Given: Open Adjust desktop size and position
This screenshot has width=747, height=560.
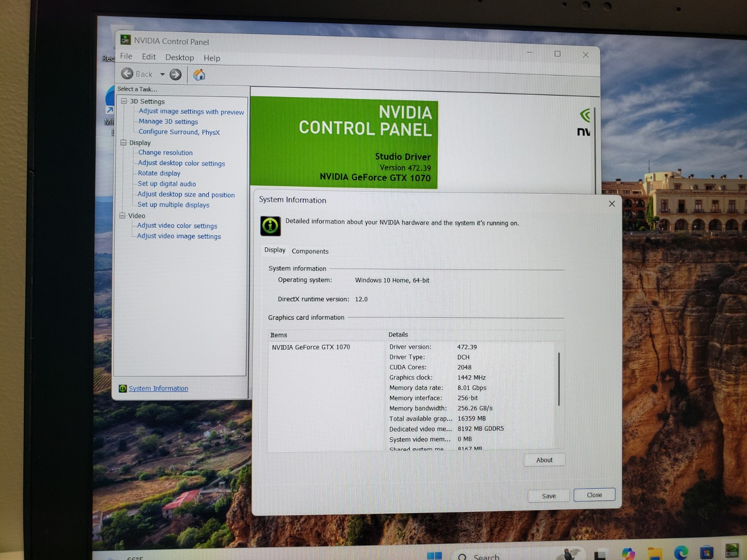Looking at the screenshot, I should pos(186,195).
